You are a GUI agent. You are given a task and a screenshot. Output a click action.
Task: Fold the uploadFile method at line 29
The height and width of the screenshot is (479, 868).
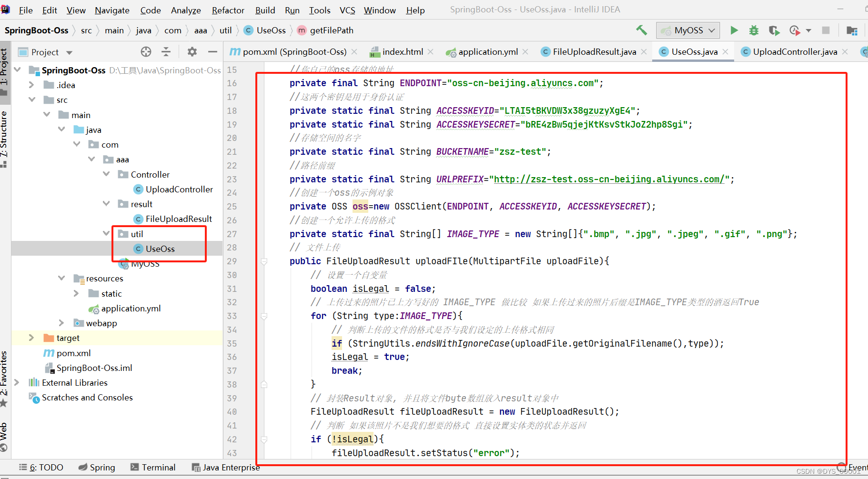264,261
